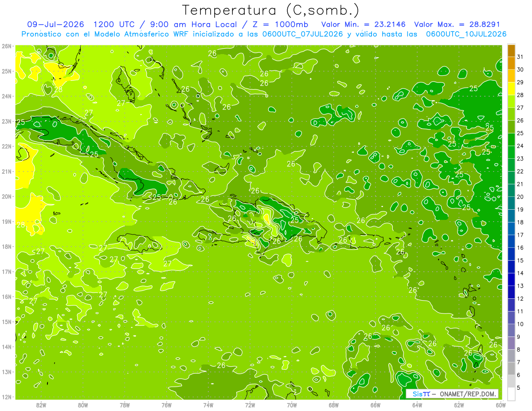Click the latitude axis label 25N
532x411 pixels.
[x=6, y=71]
